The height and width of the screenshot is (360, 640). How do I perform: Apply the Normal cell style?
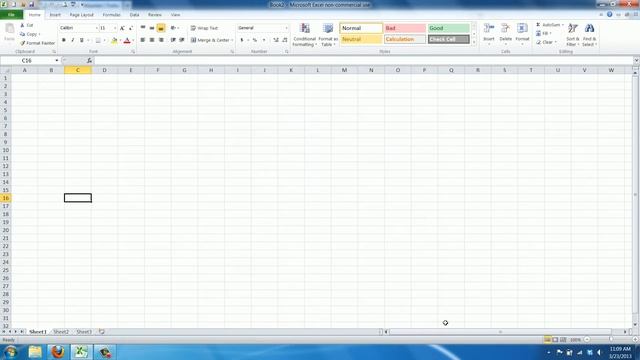361,28
